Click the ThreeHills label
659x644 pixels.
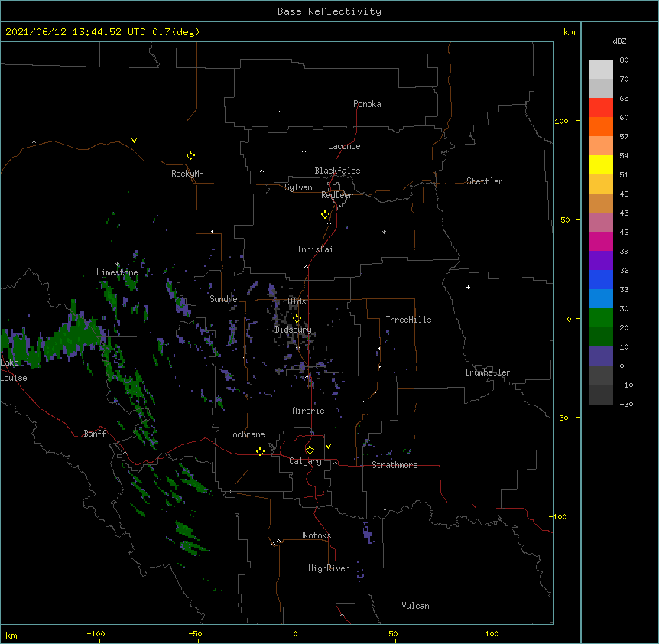tap(408, 320)
